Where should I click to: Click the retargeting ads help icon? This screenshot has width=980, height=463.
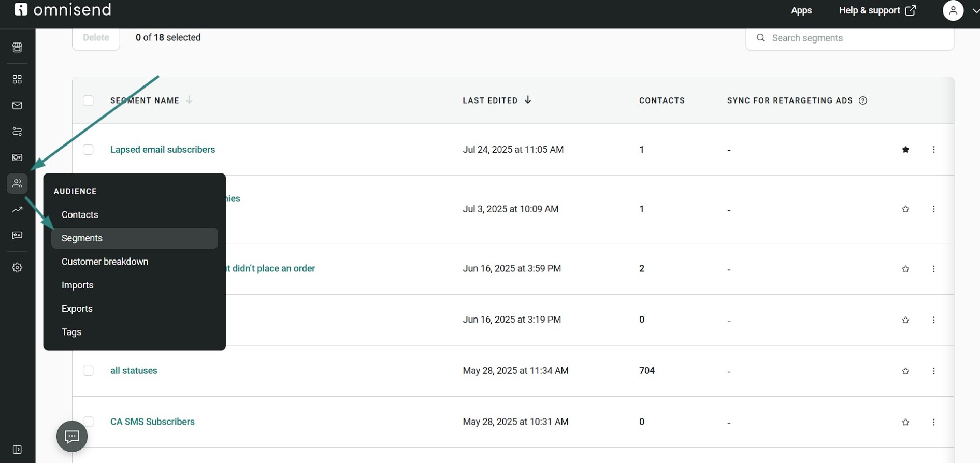click(x=862, y=100)
